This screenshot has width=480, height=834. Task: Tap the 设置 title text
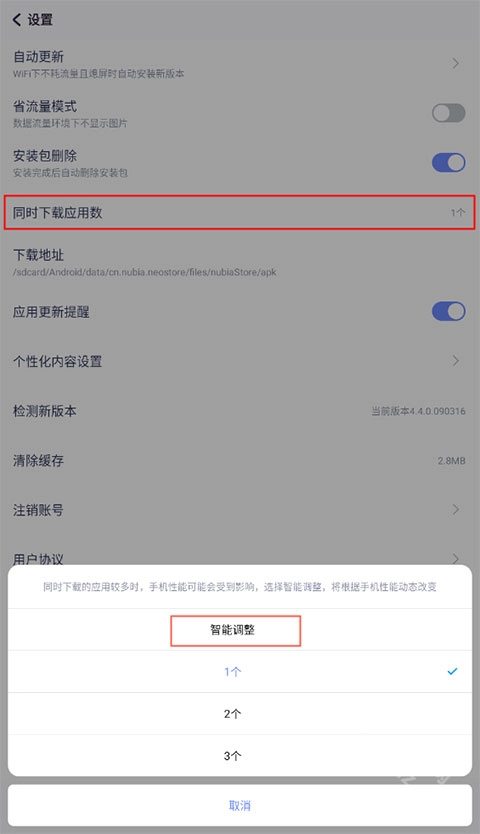(40, 20)
